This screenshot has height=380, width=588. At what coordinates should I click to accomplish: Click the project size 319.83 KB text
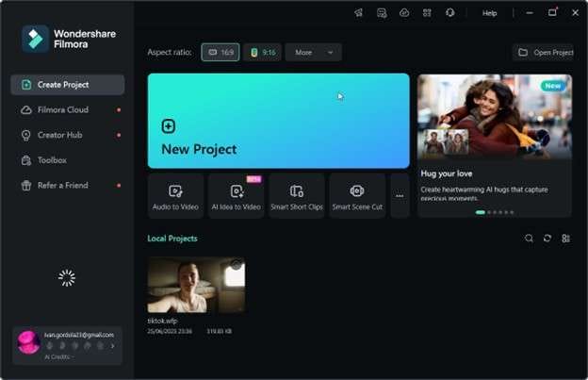[219, 331]
